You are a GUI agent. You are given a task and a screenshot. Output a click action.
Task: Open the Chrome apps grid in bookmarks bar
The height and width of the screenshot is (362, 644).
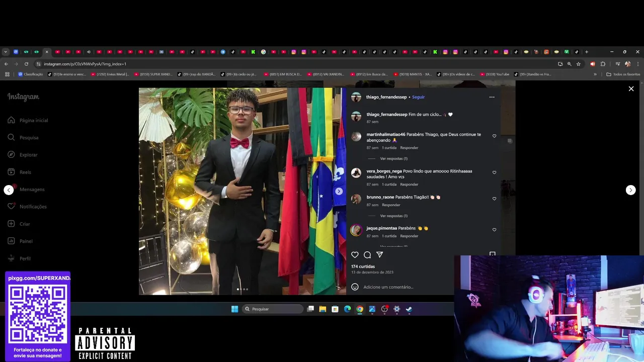[x=7, y=74]
